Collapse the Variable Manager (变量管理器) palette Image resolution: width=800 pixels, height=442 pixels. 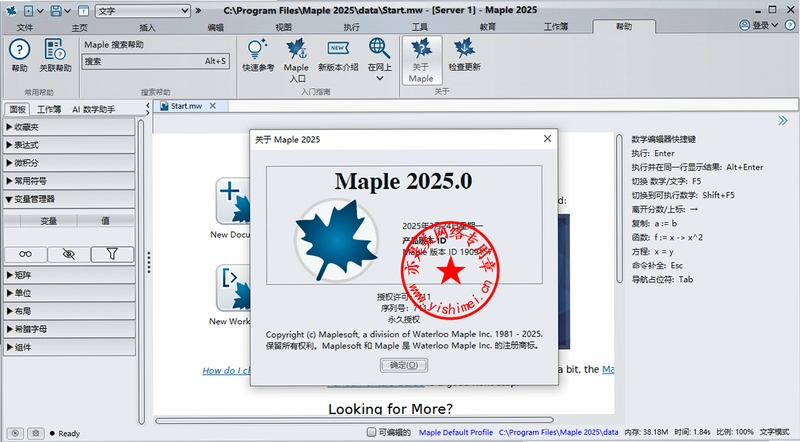[69, 199]
